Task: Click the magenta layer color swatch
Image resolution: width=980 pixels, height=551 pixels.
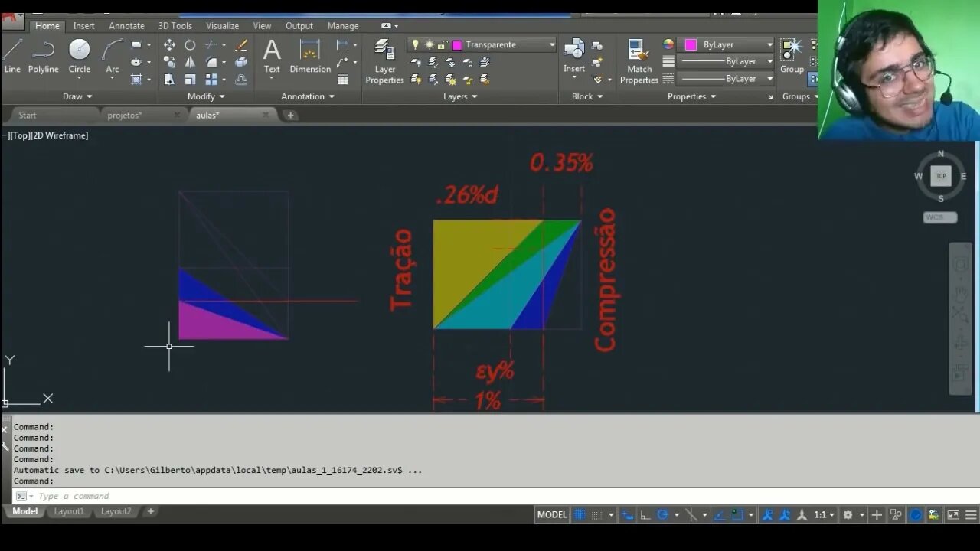Action: (457, 45)
